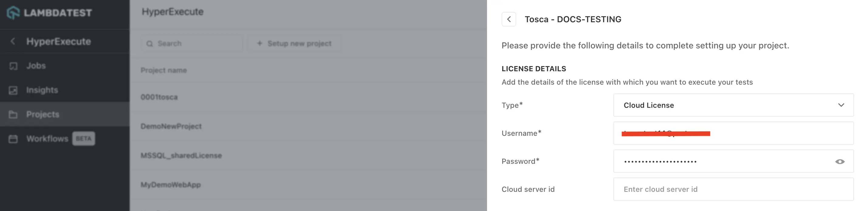This screenshot has width=868, height=211.
Task: Click Setup new project button
Action: click(x=294, y=44)
